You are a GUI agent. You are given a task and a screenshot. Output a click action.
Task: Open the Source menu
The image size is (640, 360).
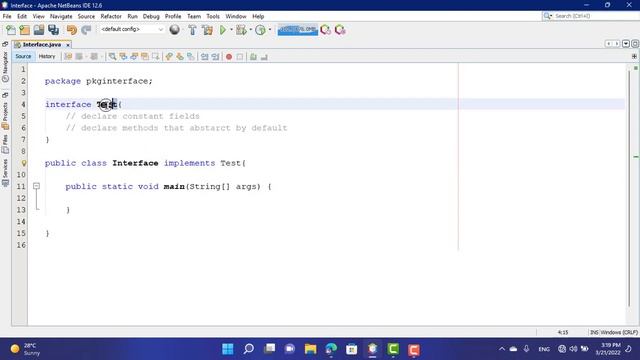[86, 16]
